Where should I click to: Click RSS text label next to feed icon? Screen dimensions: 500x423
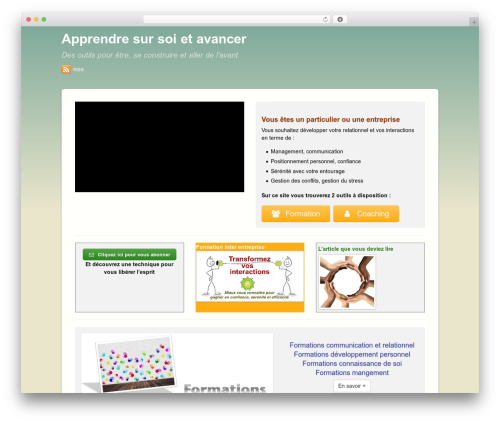(x=78, y=70)
